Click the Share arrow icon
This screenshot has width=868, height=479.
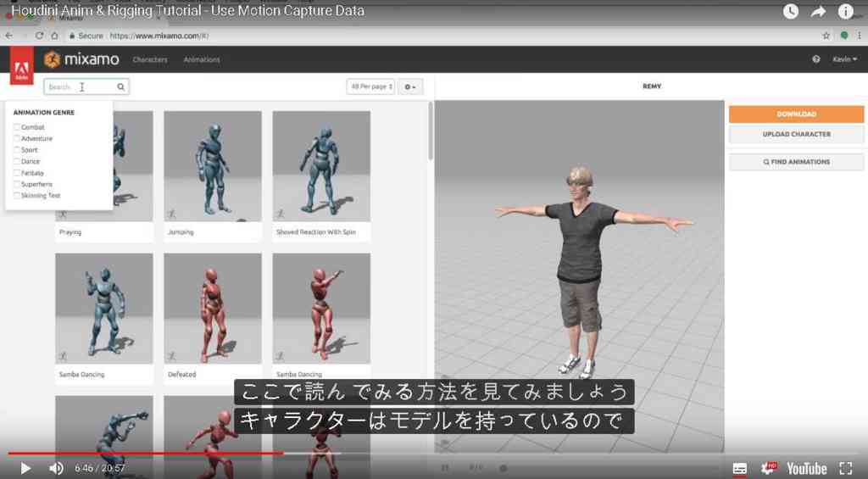[818, 11]
